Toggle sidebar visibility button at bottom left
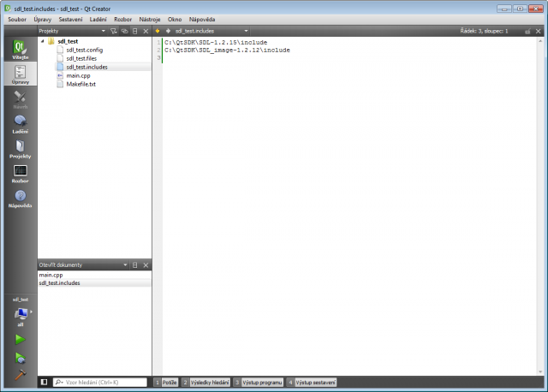Screen dimensions: 548x392 (x=45, y=383)
